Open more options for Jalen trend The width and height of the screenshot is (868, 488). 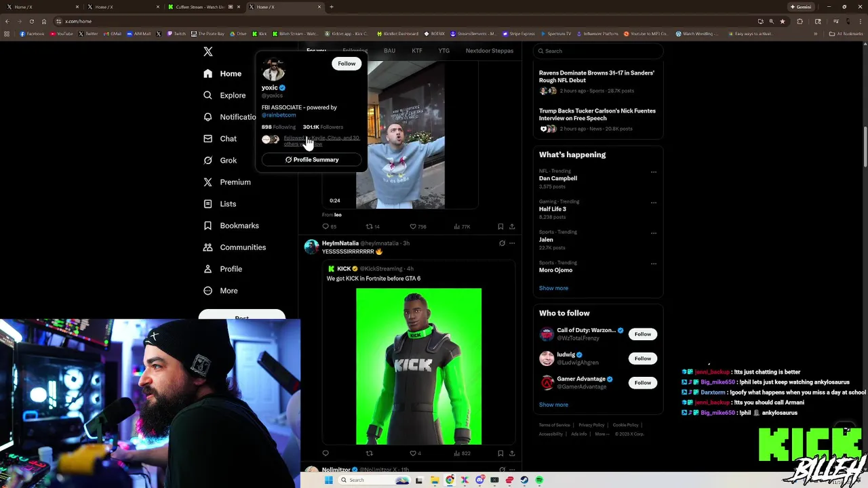(654, 233)
